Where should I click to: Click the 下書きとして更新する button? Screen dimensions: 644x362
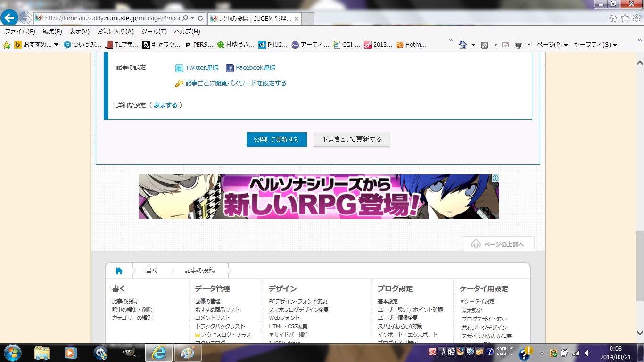(x=352, y=140)
